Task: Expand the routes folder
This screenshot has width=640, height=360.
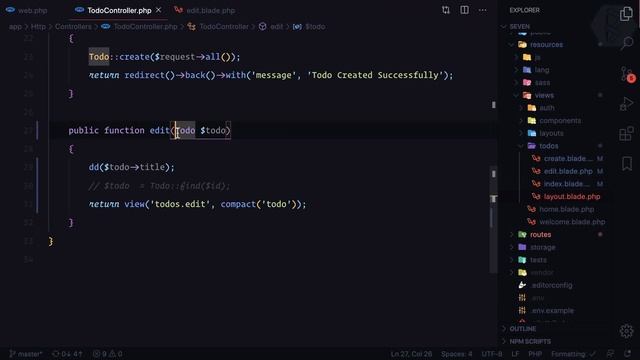Action: [x=540, y=234]
